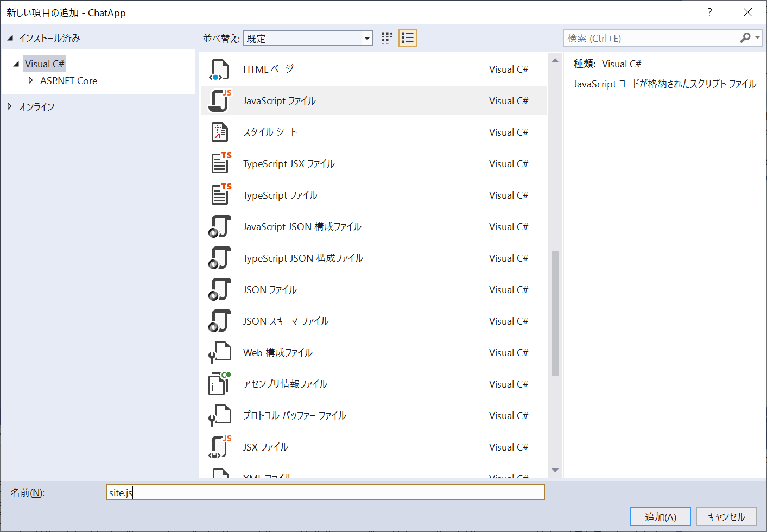Select the JSX ファイル text

coord(266,447)
